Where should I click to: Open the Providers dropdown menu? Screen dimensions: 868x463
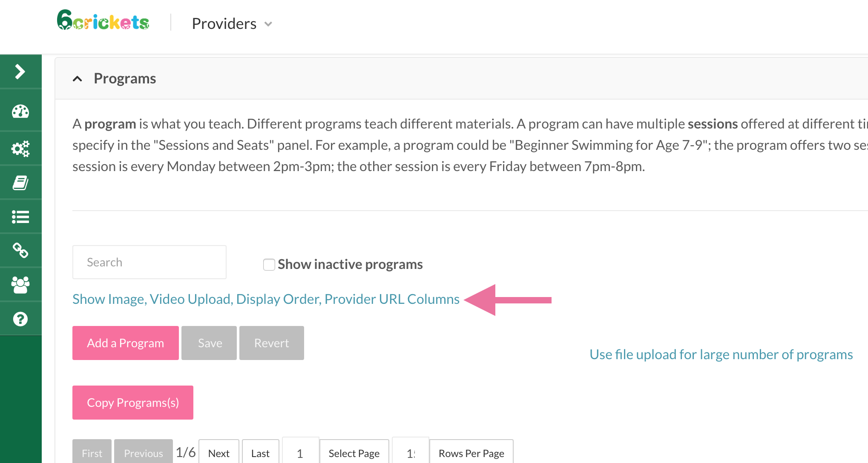(232, 24)
